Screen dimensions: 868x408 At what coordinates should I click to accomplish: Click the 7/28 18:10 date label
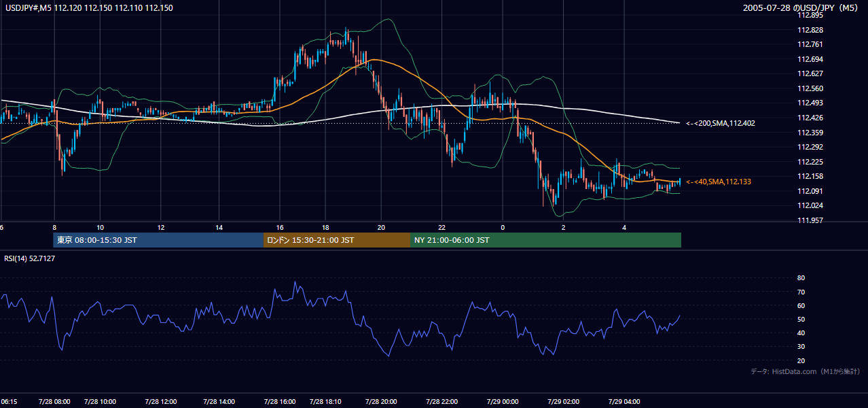pos(325,401)
